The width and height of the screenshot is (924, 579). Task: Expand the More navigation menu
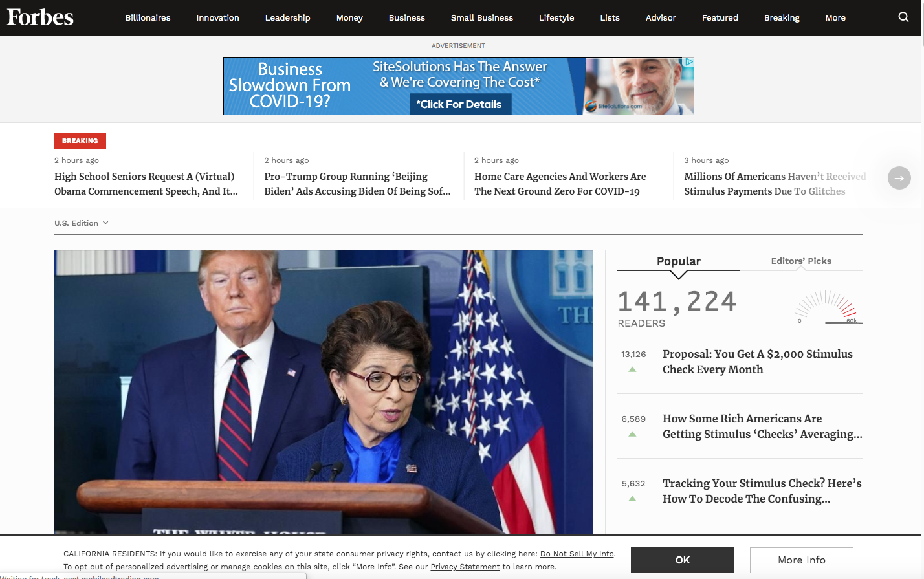point(835,17)
